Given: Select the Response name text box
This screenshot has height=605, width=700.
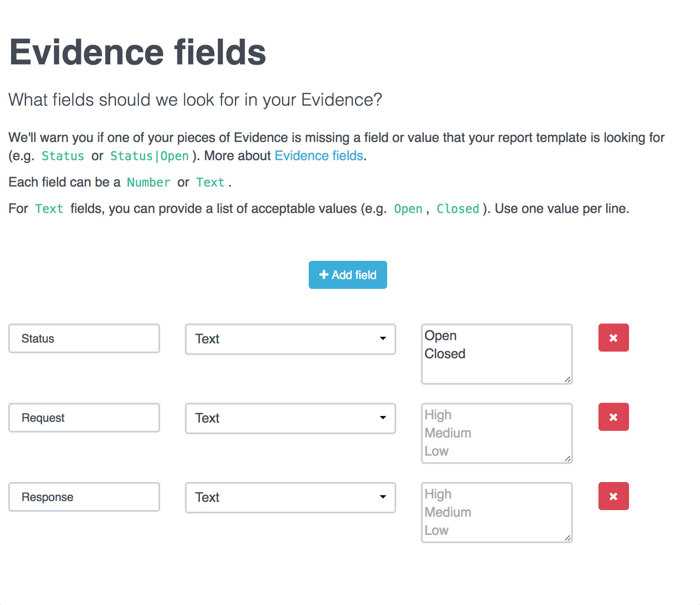Looking at the screenshot, I should pos(84,497).
